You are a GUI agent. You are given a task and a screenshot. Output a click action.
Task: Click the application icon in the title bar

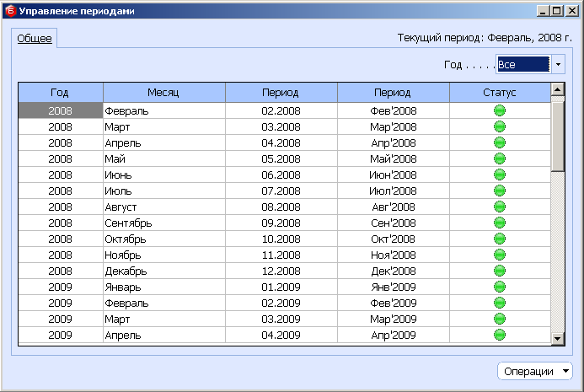(9, 12)
